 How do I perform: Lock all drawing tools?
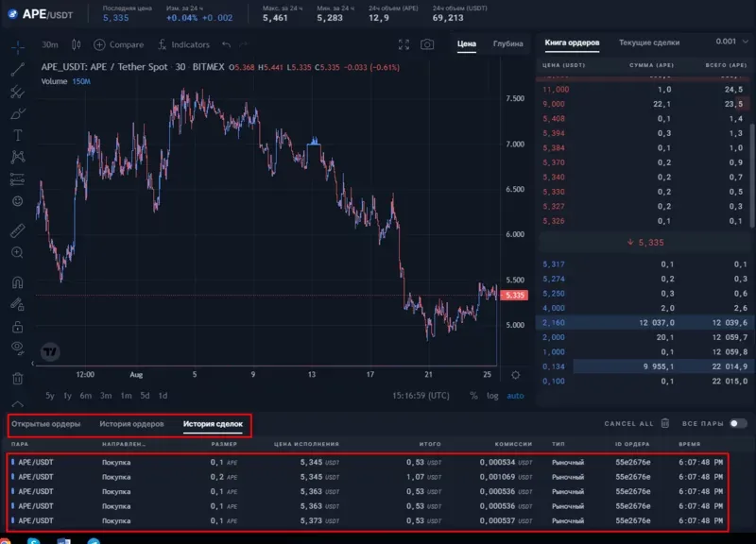(x=18, y=327)
